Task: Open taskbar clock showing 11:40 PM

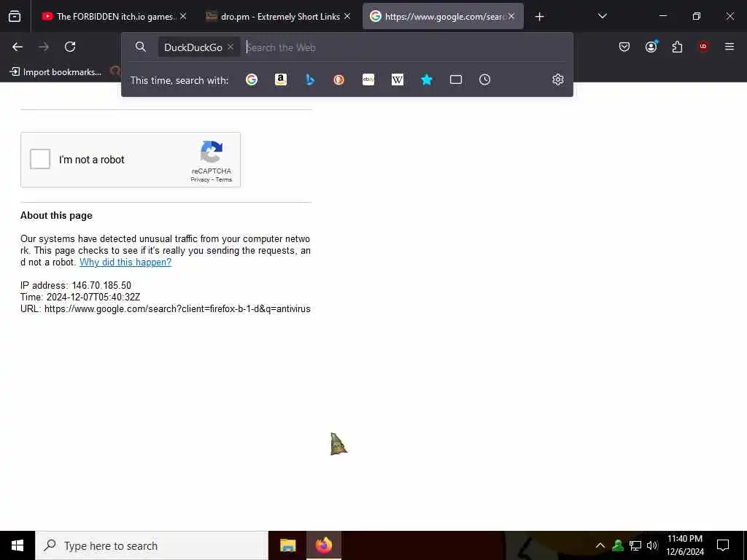Action: point(684,545)
